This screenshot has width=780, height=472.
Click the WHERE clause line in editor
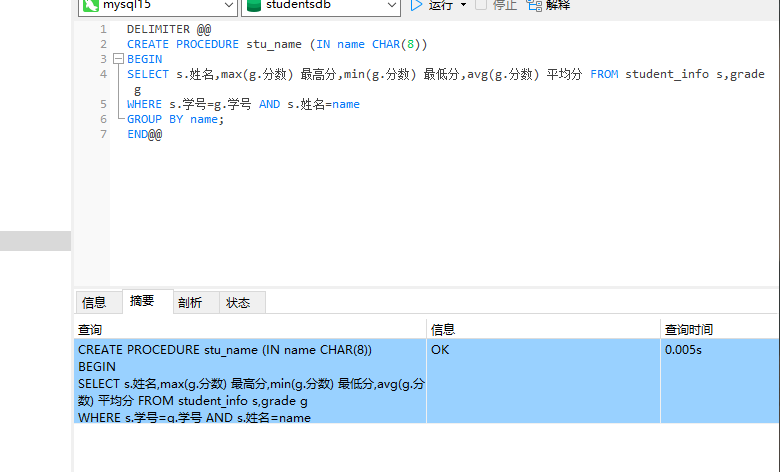point(243,104)
